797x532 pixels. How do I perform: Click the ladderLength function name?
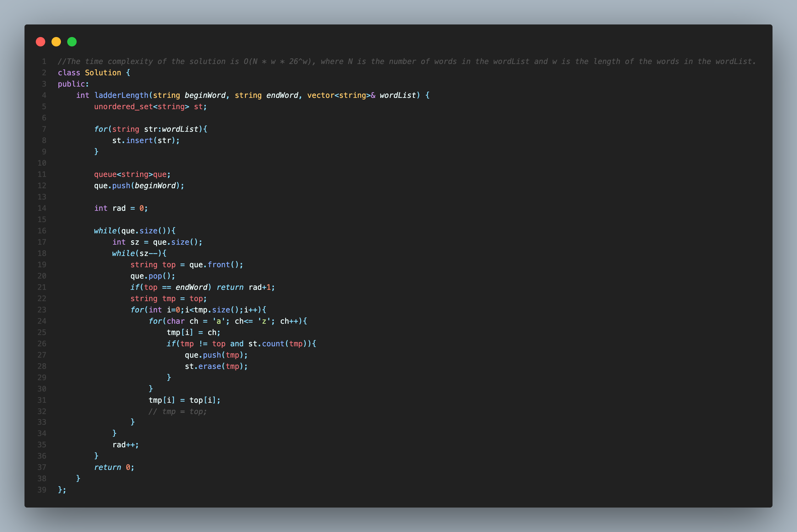[121, 95]
